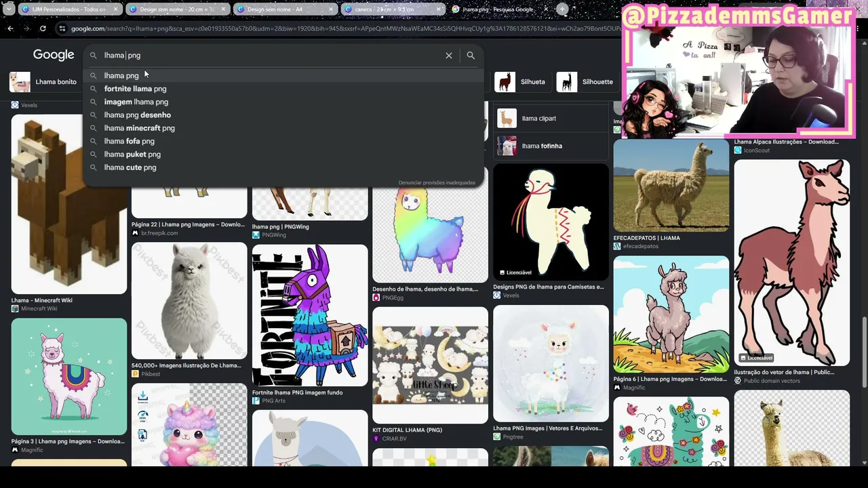Screen dimensions: 868x488
Task: Clear the search box with the X icon
Action: [449, 56]
